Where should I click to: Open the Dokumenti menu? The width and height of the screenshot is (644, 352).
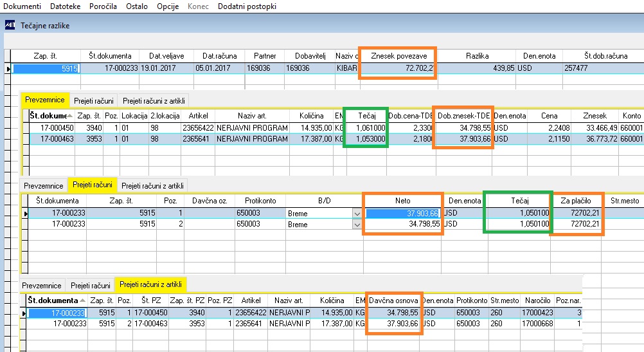coord(22,6)
